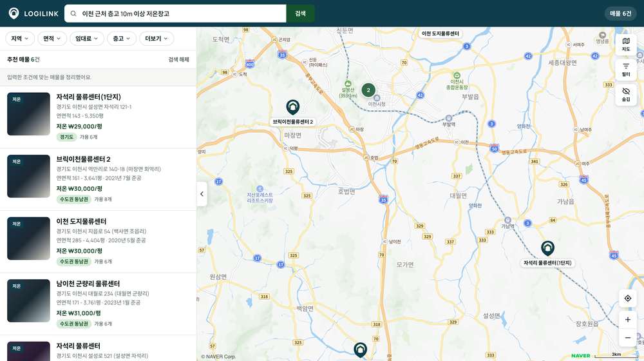Click the NAVER logo on the map
The height and width of the screenshot is (361, 644).
click(x=581, y=355)
